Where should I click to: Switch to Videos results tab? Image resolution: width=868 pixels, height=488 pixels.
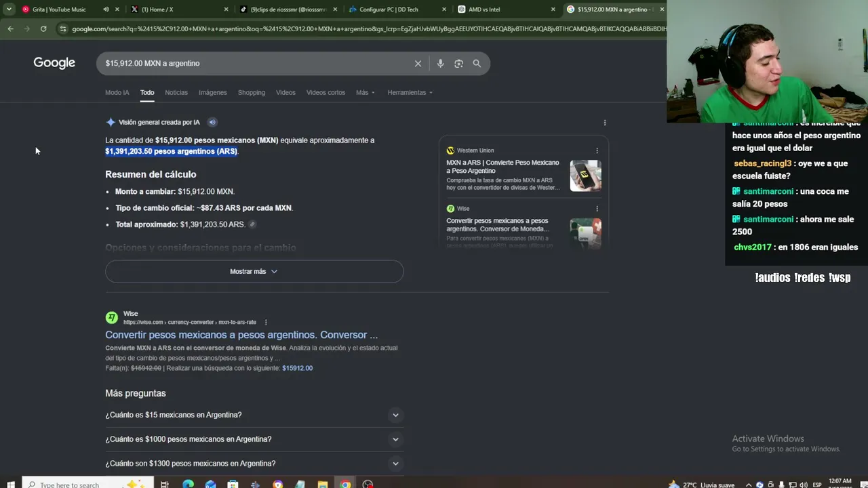(285, 93)
